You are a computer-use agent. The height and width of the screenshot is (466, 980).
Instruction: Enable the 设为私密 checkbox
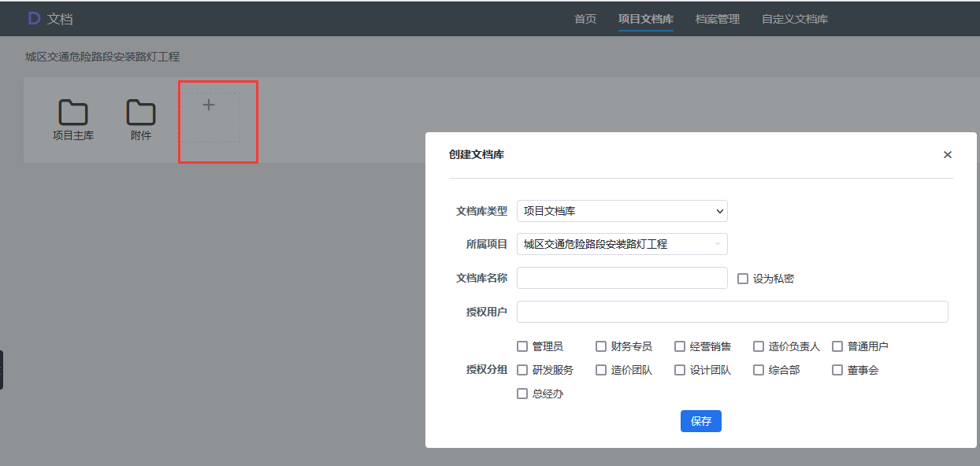click(x=743, y=279)
